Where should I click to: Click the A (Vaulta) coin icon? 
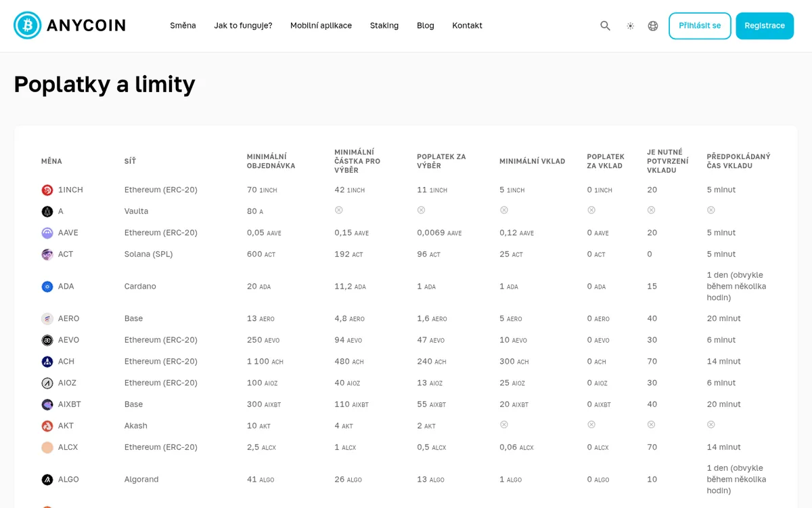coord(47,211)
